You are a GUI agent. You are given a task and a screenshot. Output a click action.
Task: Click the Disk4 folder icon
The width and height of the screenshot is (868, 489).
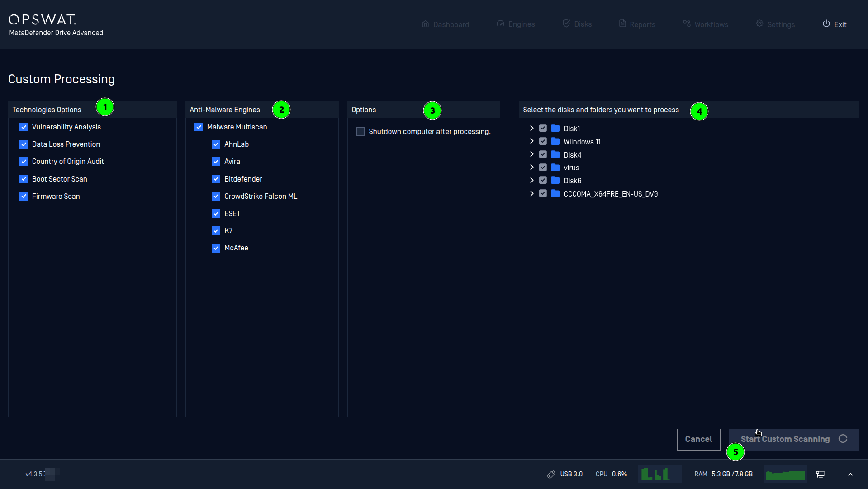(x=555, y=155)
